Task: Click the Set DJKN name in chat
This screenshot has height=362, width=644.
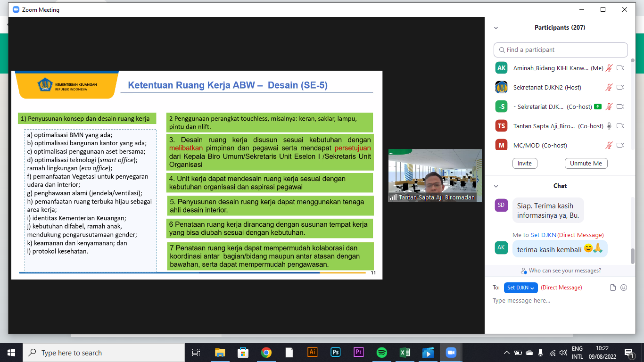Action: tap(544, 235)
